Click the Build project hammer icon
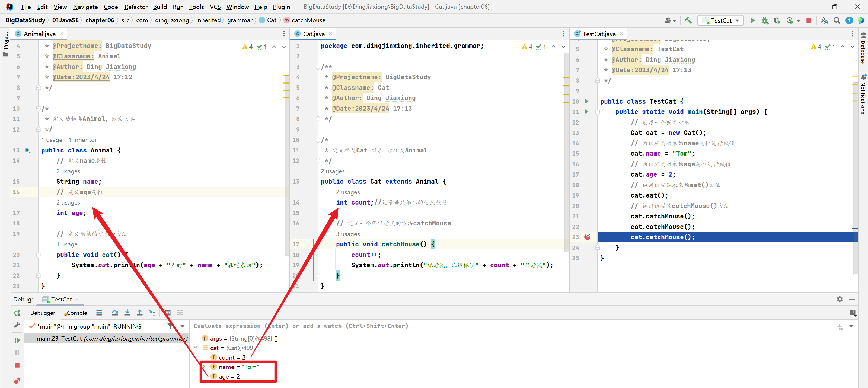This screenshot has width=868, height=388. 688,21
